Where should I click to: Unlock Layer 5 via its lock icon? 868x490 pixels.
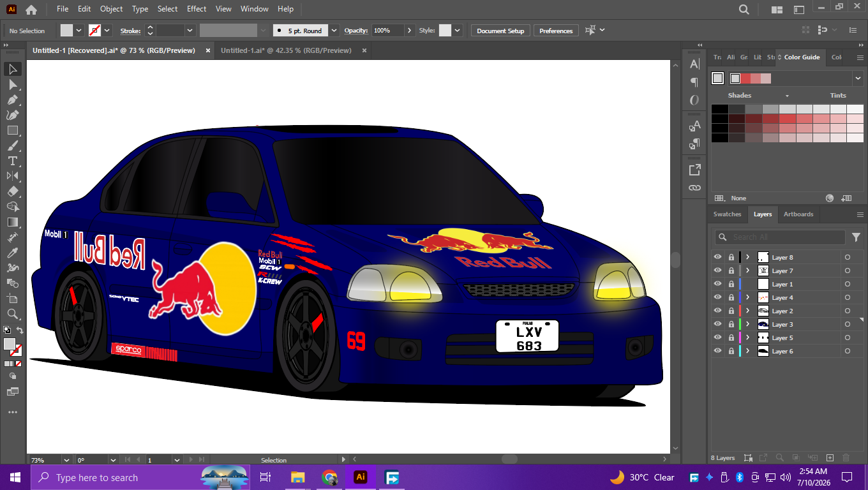click(x=731, y=338)
